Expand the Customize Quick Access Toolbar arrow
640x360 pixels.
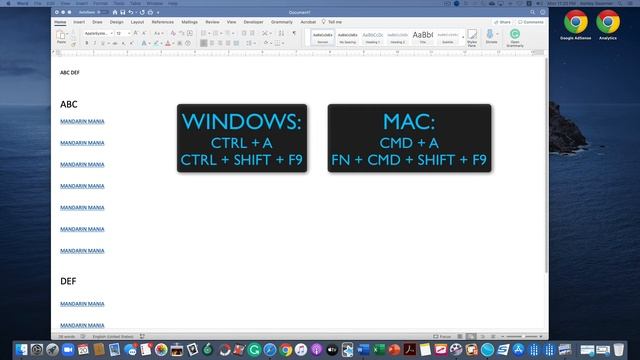[x=158, y=12]
